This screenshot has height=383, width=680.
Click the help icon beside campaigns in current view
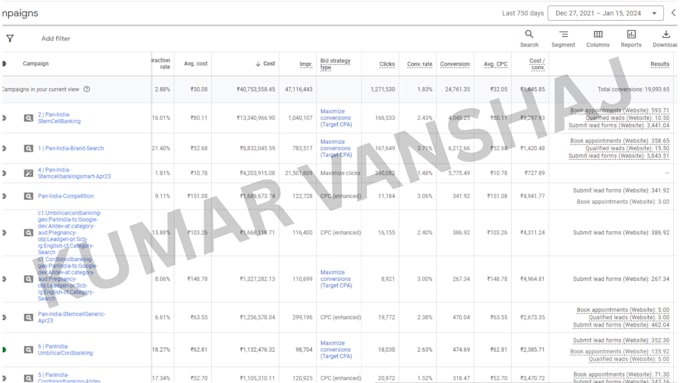(87, 89)
